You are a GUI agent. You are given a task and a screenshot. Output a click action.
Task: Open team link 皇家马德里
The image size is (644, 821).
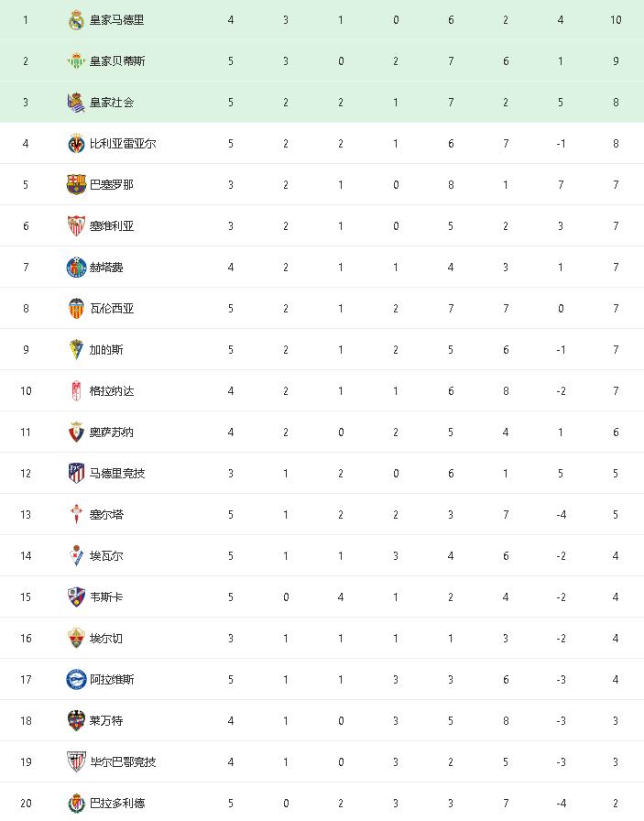click(116, 20)
